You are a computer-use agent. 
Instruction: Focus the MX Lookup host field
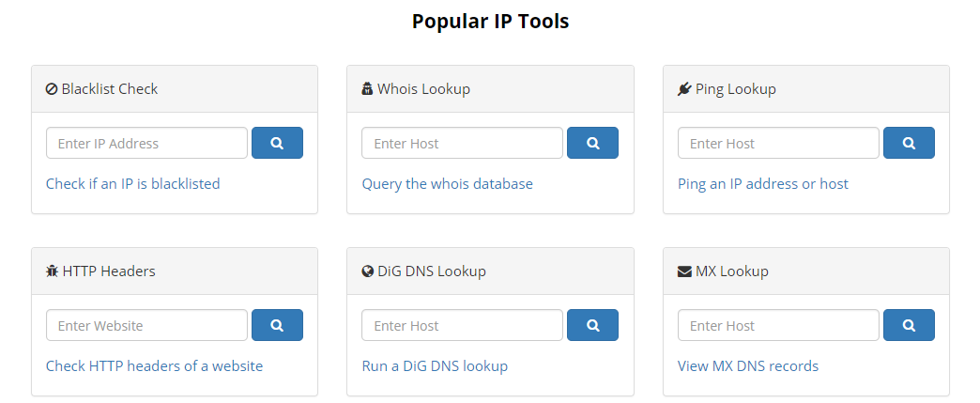tap(779, 325)
